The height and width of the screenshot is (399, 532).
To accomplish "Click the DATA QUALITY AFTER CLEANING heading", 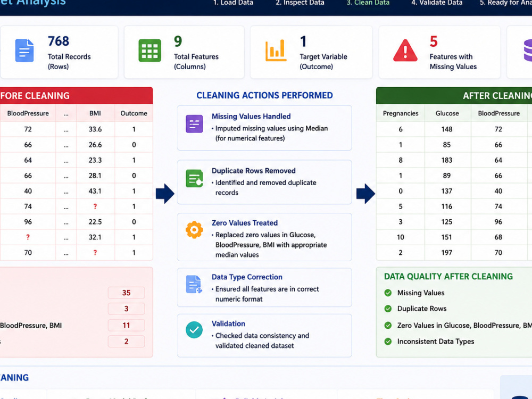I will tap(448, 277).
